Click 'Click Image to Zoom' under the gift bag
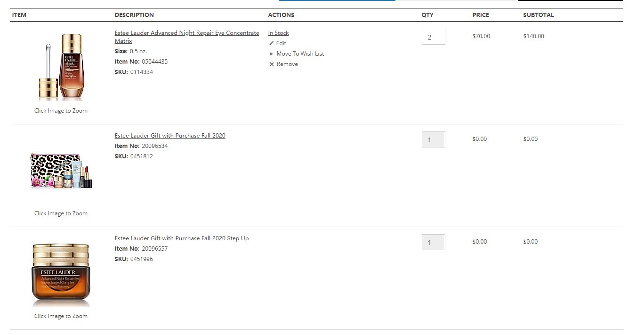The height and width of the screenshot is (335, 644). point(61,213)
